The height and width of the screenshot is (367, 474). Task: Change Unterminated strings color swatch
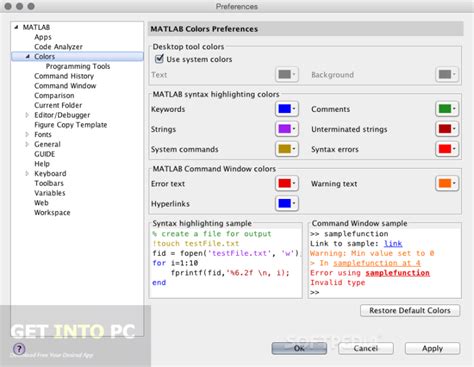click(447, 129)
